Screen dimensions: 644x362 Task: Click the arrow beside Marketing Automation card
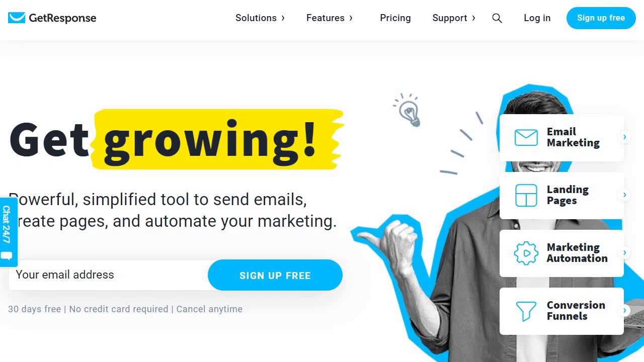(x=624, y=252)
